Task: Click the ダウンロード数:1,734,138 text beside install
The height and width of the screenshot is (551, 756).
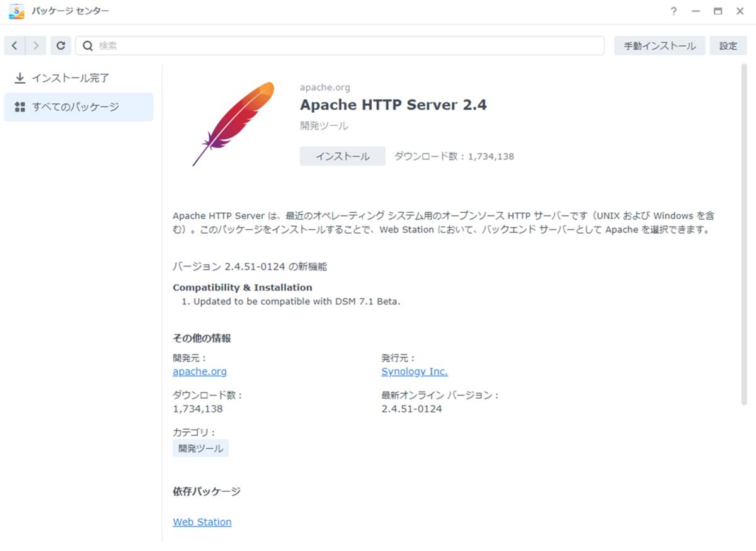Action: point(454,156)
